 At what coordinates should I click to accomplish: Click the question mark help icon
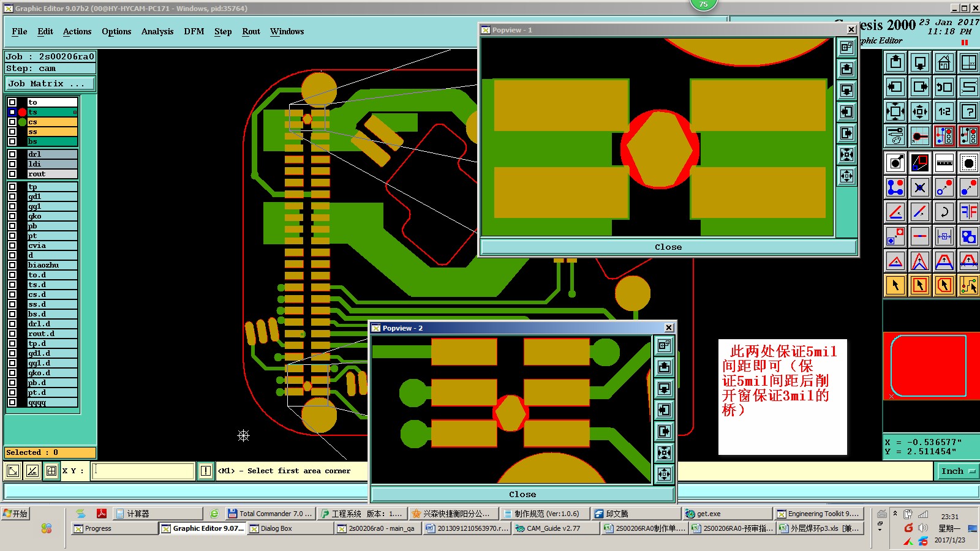click(969, 111)
